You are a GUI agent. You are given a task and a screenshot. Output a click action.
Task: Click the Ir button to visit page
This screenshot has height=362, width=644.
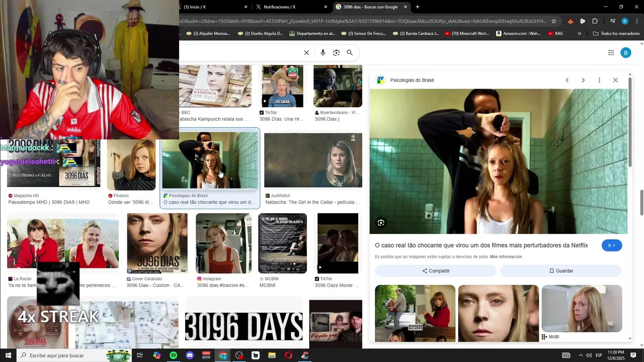[x=612, y=245]
